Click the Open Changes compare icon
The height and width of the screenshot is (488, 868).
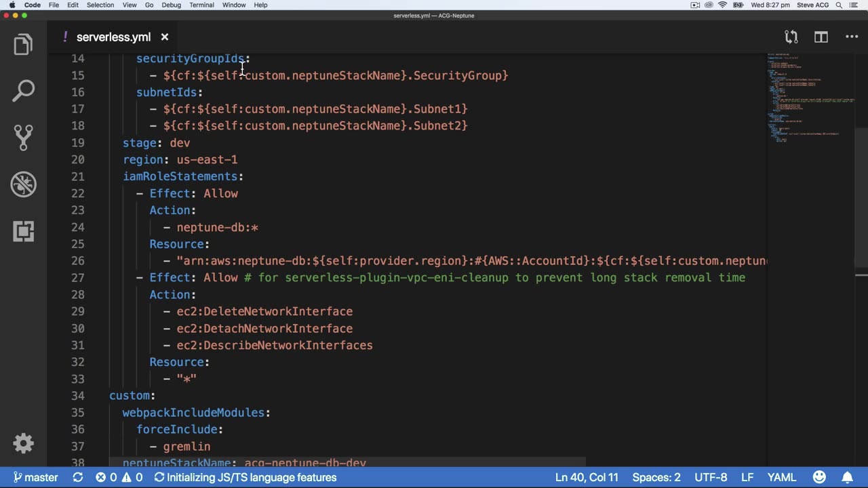click(791, 37)
